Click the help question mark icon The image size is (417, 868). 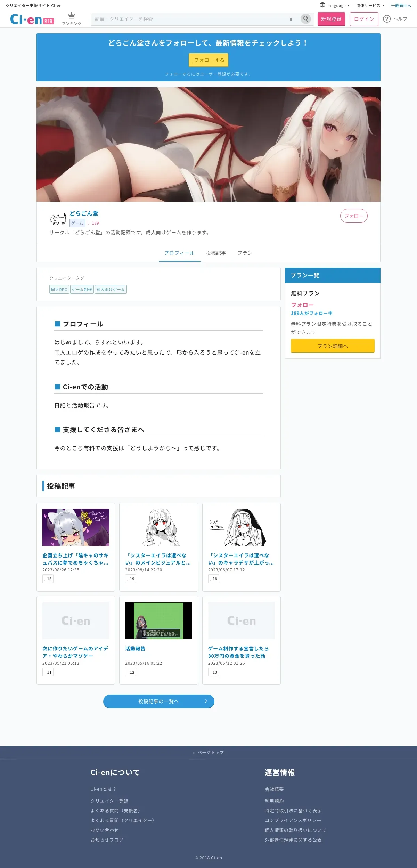point(387,19)
